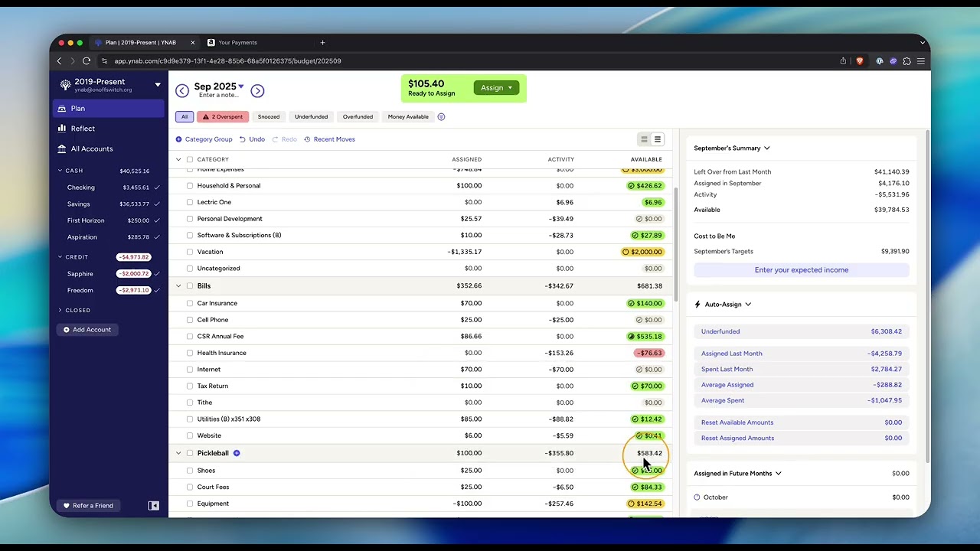Screen dimensions: 980x551
Task: Check the Pickleball group checkbox
Action: [x=190, y=453]
